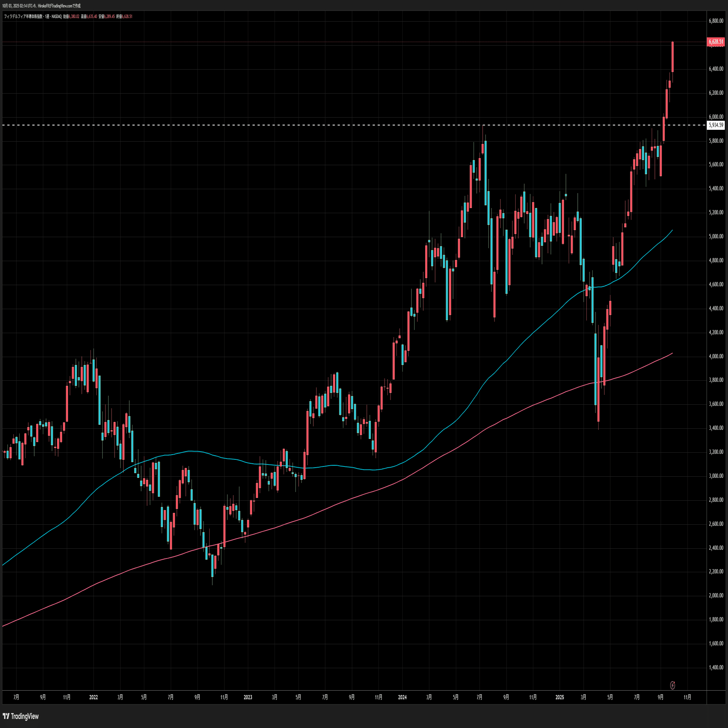The width and height of the screenshot is (728, 728).
Task: Click the 1,800.00 price scale label
Action: [716, 619]
